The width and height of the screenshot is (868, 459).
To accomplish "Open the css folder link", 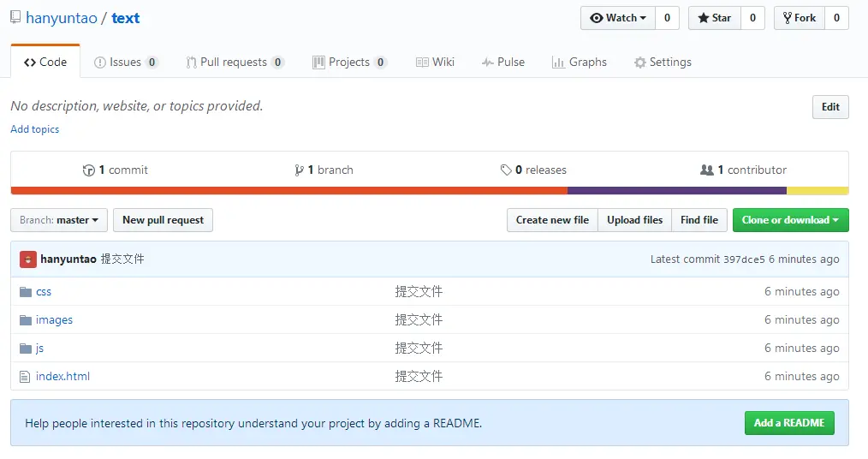I will [44, 292].
